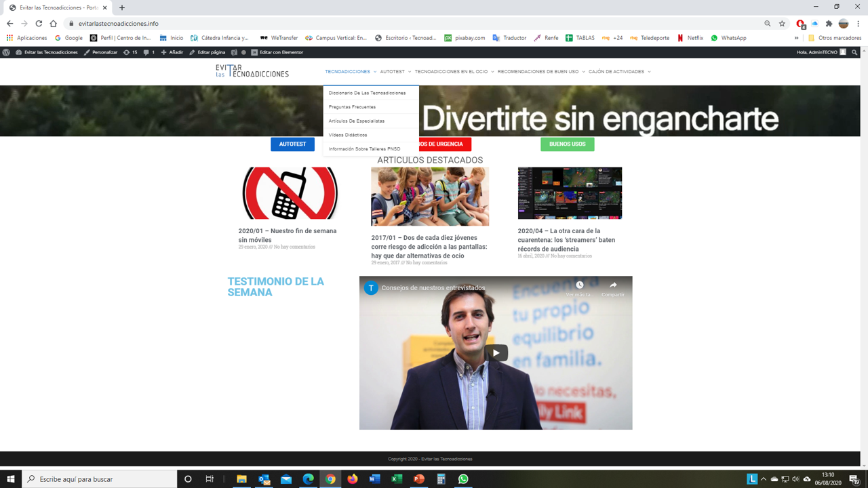The height and width of the screenshot is (488, 868).
Task: Select Diccionario De Las Tecnoadicciones menu item
Action: coord(367,93)
